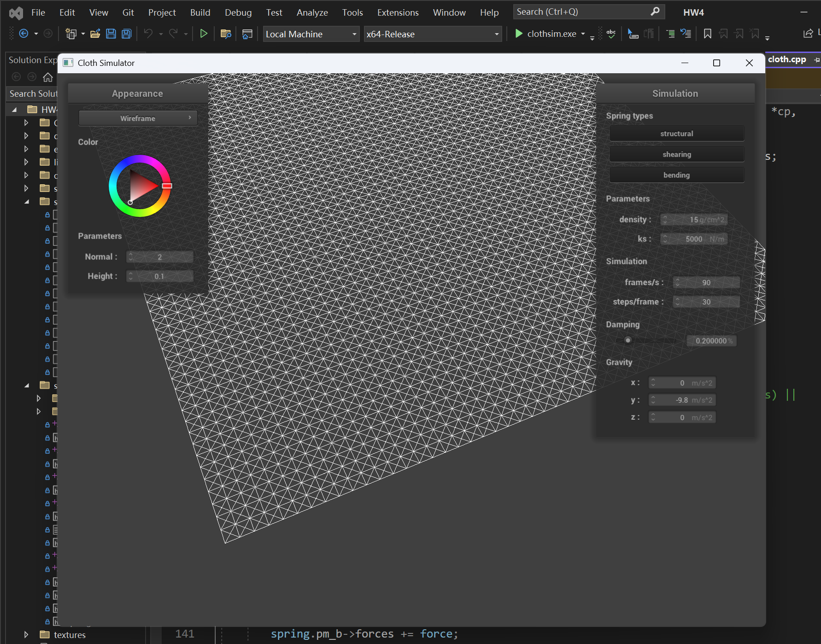Click the previous bookmark icon
This screenshot has height=644, width=821.
point(723,34)
